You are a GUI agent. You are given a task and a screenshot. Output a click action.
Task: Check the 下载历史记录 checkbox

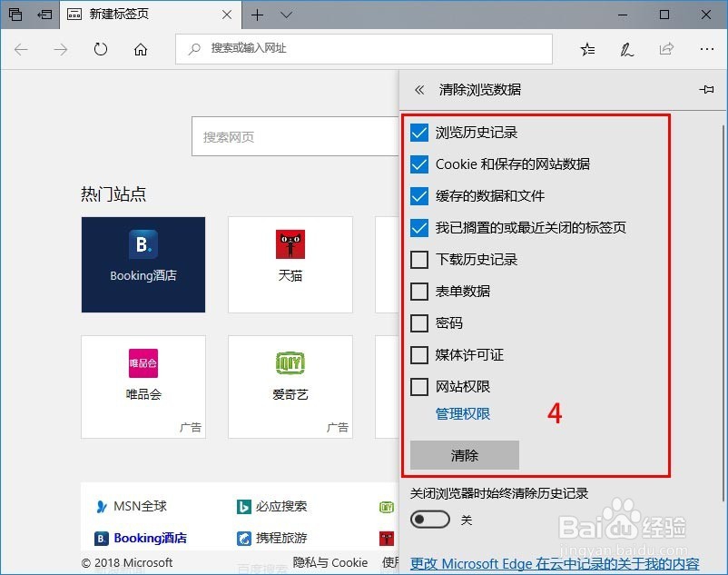coord(419,260)
